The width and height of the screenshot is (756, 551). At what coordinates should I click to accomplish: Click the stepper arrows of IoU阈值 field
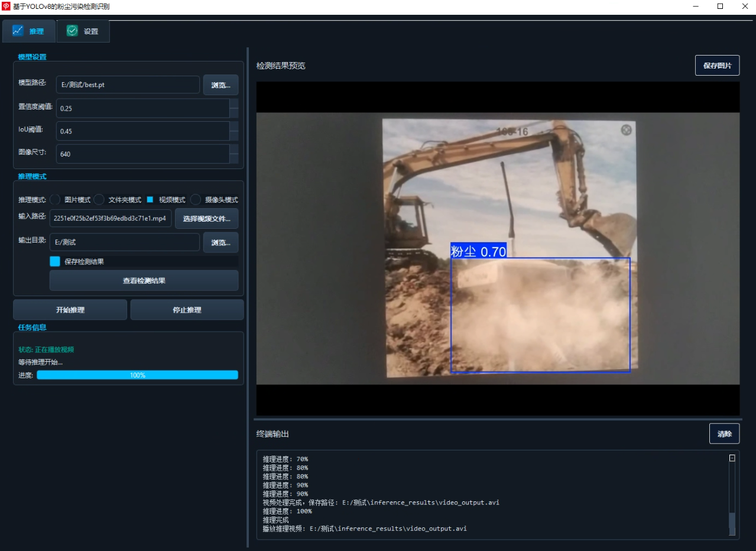[x=234, y=131]
